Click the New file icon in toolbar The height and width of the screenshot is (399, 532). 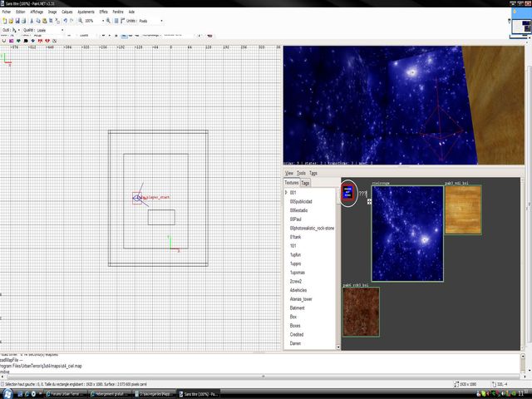click(x=4, y=21)
